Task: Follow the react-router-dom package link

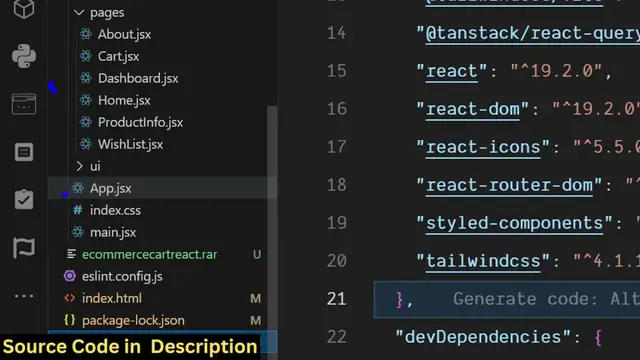Action: tap(509, 185)
